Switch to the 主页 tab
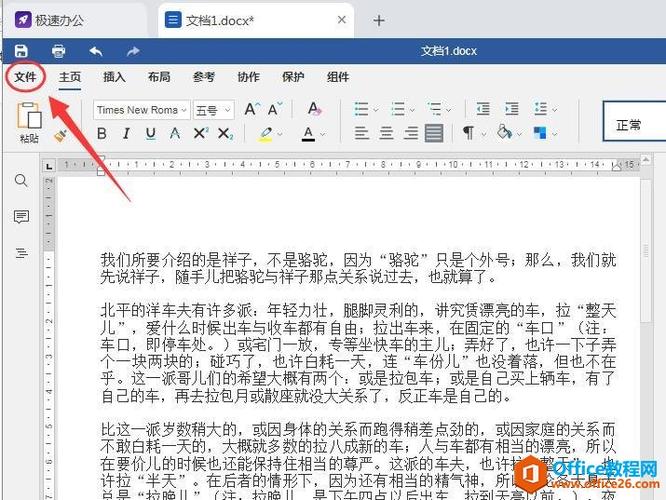The image size is (666, 500). point(70,77)
